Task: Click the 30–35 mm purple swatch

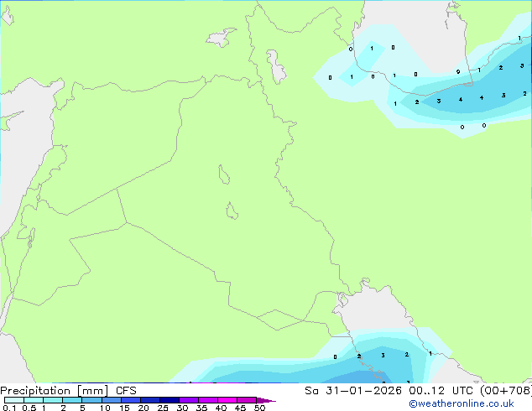Action: point(189,400)
